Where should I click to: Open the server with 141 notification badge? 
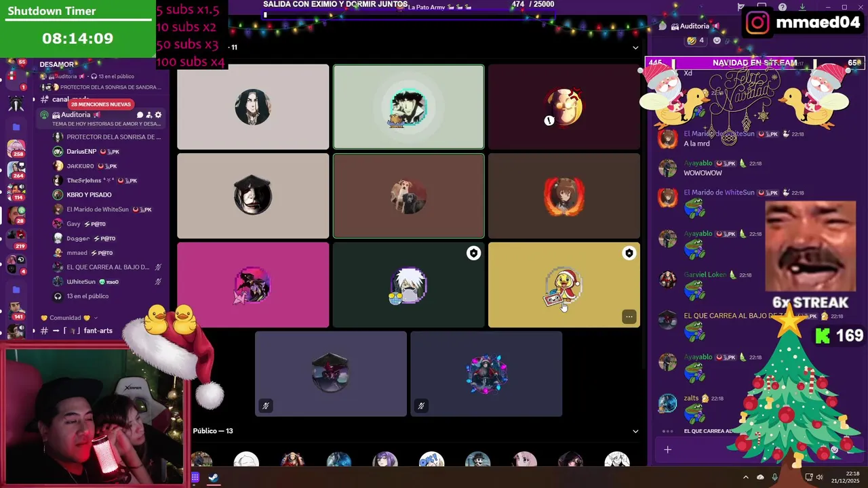[x=16, y=310]
